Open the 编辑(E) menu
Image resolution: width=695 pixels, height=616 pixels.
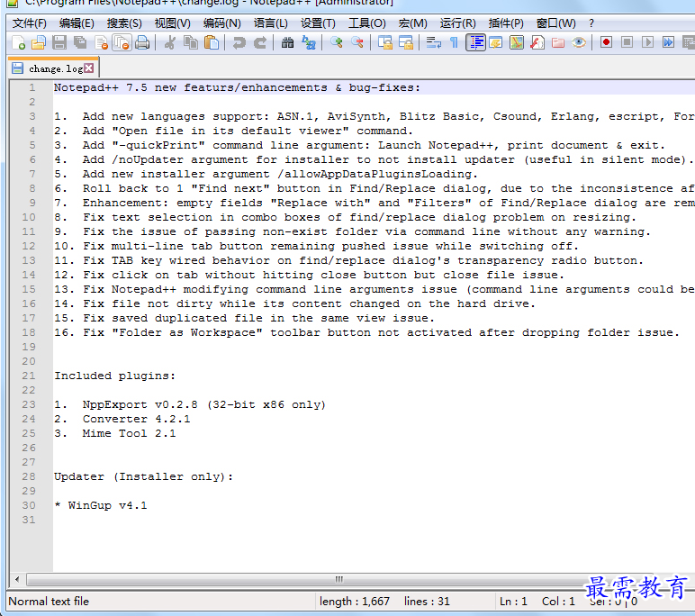pos(77,23)
